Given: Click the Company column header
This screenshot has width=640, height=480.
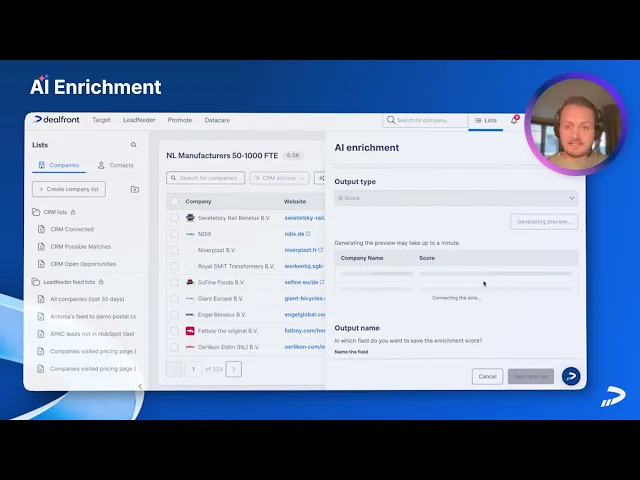Looking at the screenshot, I should click(x=198, y=202).
